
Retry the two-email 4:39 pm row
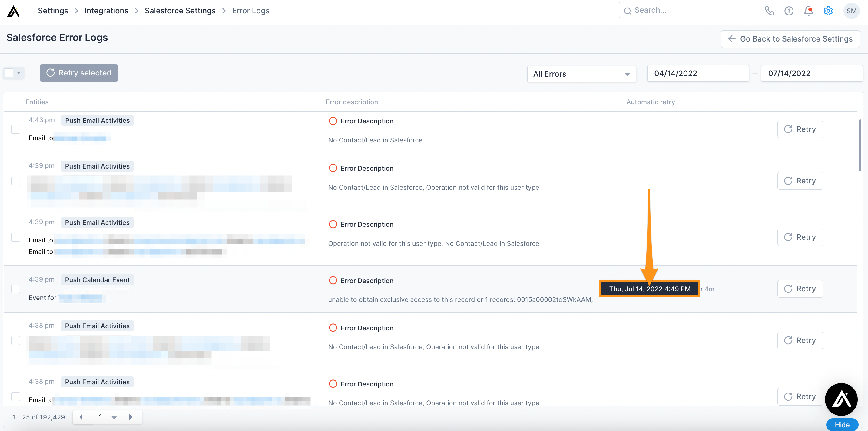[x=800, y=237]
